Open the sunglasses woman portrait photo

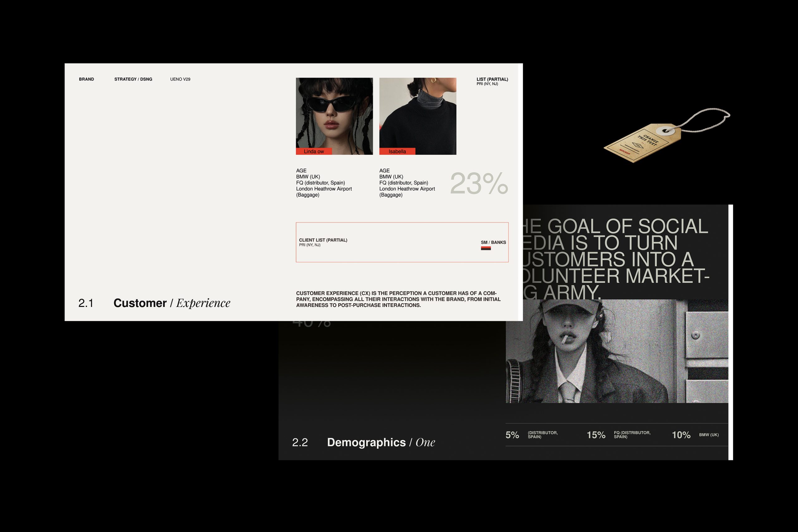coord(334,112)
